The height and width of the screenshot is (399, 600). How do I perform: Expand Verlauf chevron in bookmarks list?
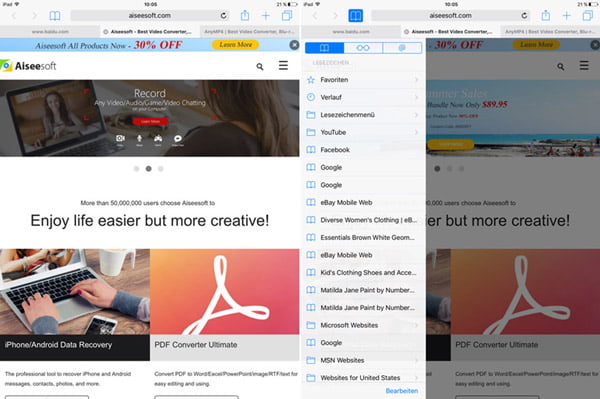pos(416,97)
